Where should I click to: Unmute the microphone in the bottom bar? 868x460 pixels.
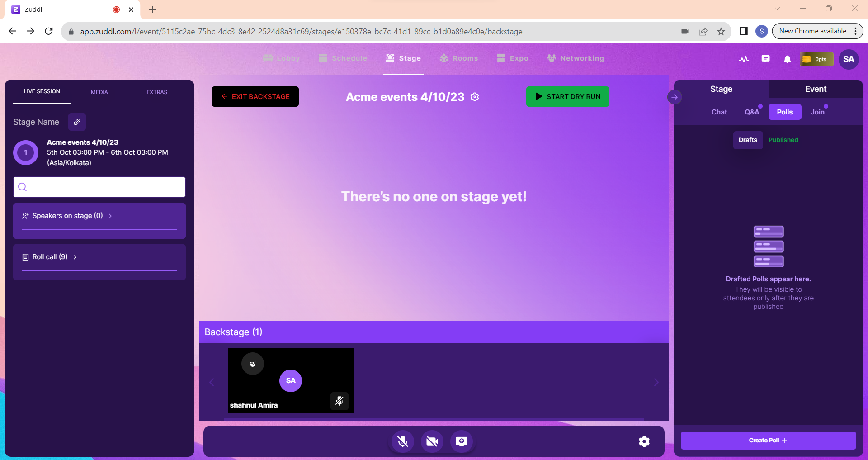pos(403,441)
